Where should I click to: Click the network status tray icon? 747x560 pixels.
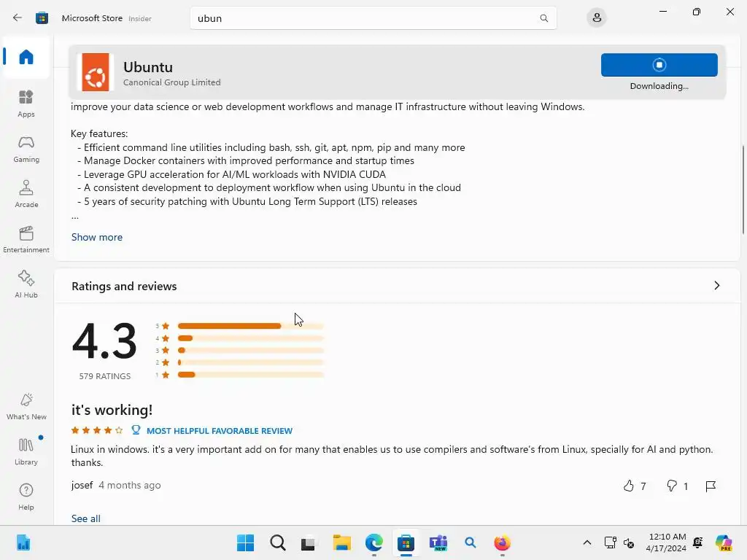pyautogui.click(x=610, y=542)
